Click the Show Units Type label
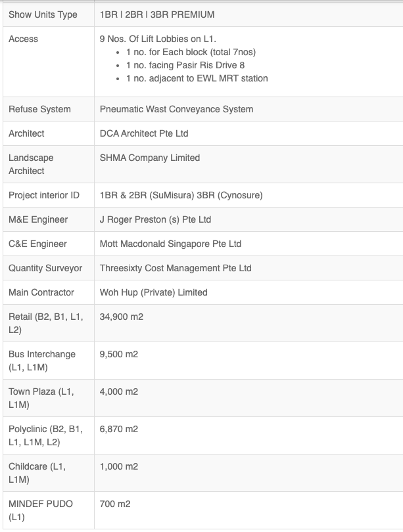The image size is (403, 532). pyautogui.click(x=43, y=14)
